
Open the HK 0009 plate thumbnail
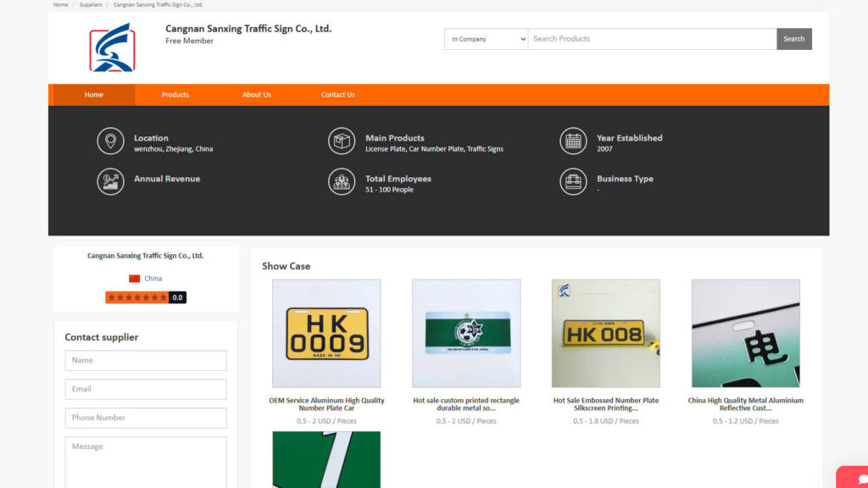[x=326, y=334]
